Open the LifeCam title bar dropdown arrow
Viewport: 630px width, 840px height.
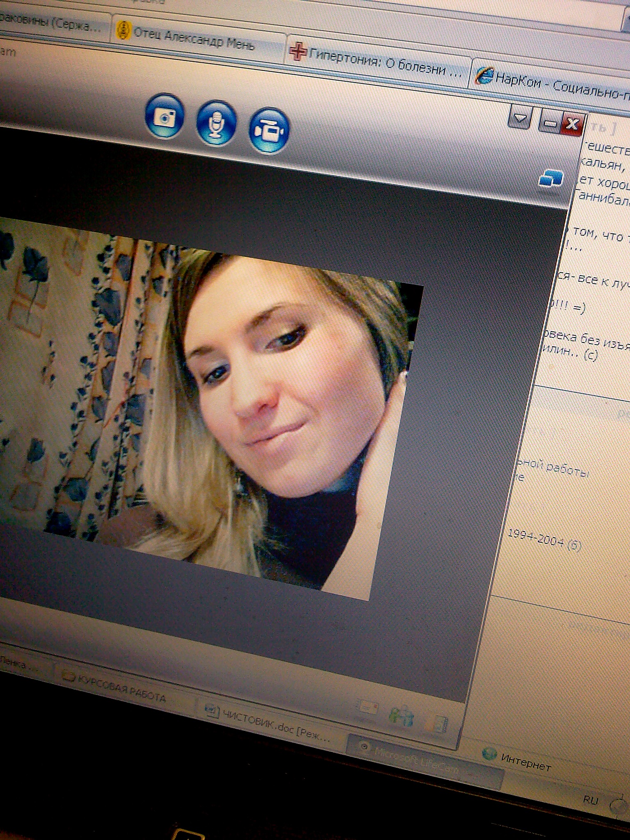(520, 119)
